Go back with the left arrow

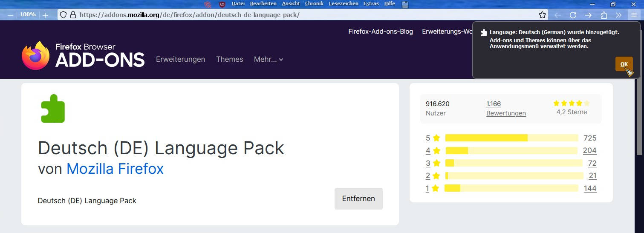pyautogui.click(x=557, y=15)
